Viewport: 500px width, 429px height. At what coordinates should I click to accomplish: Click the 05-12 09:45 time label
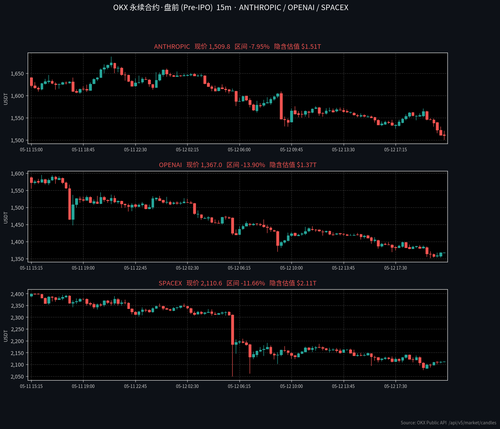pyautogui.click(x=291, y=150)
